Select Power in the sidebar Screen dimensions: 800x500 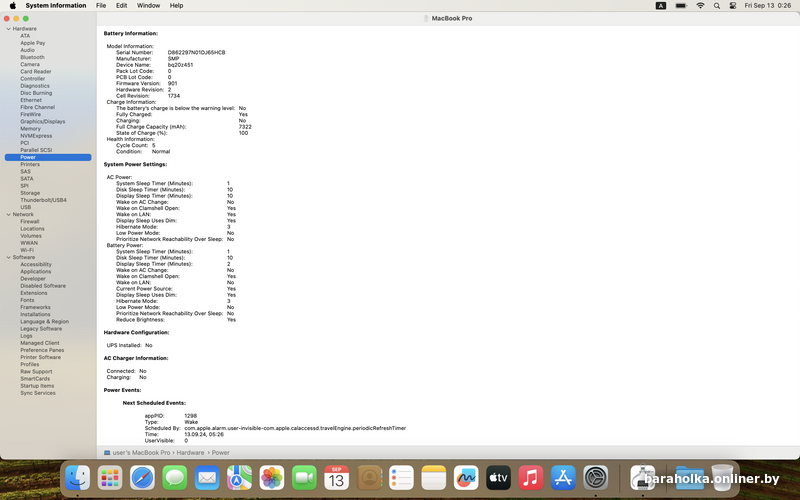tap(48, 158)
